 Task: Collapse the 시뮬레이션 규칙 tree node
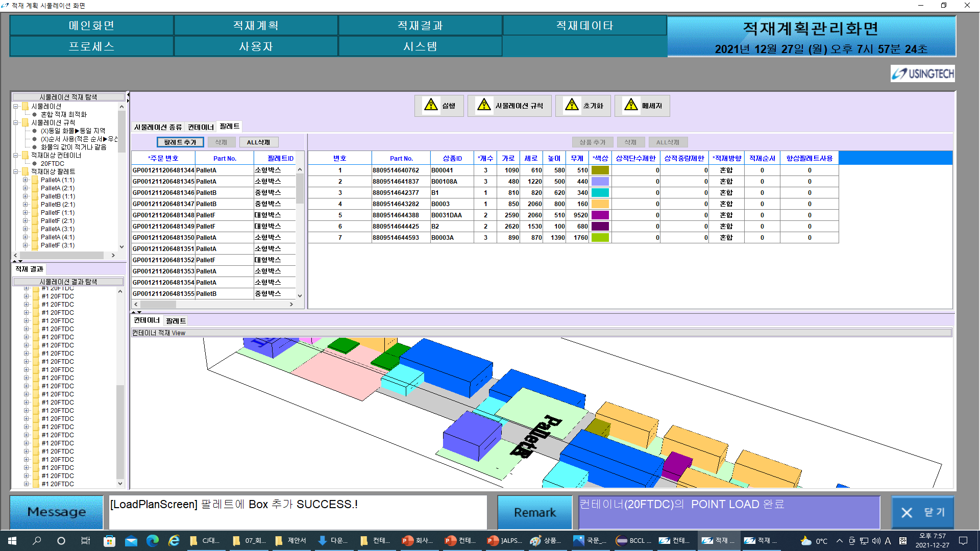pos(16,122)
